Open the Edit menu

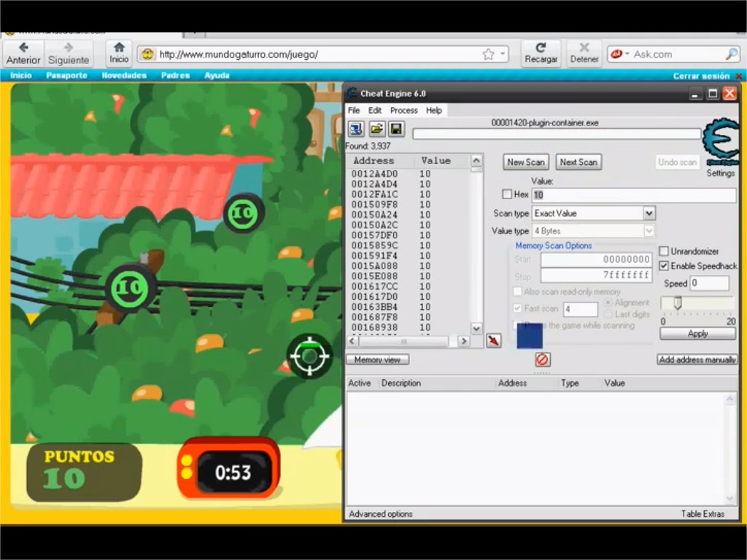[x=374, y=111]
